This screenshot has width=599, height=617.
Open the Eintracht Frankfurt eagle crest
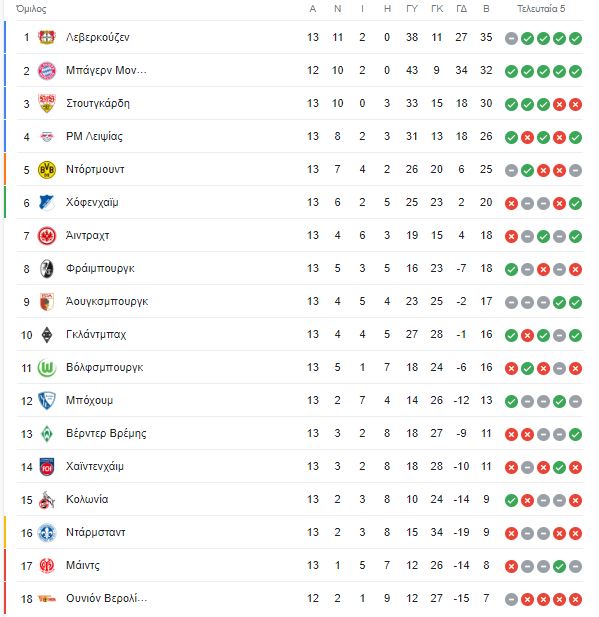46,236
